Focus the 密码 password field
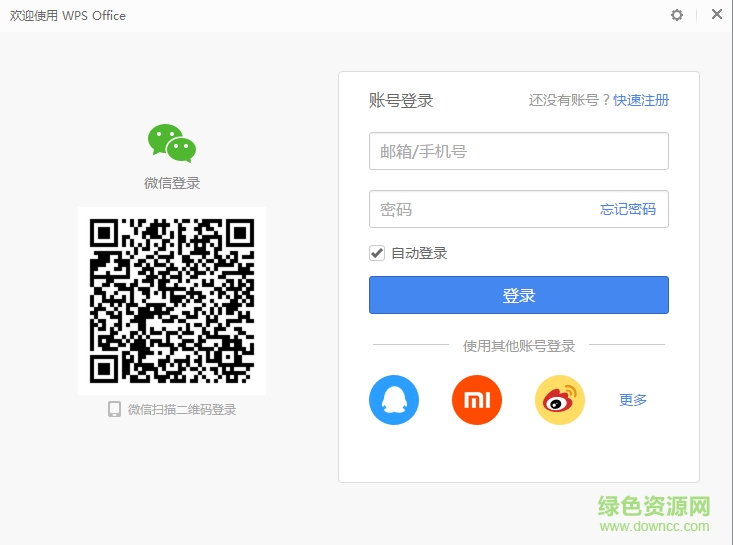This screenshot has height=545, width=733. point(480,210)
